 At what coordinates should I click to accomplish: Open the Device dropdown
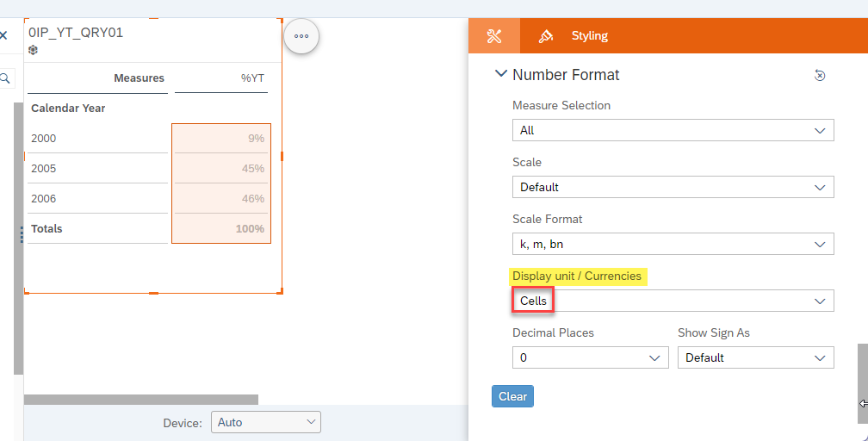[x=266, y=422]
